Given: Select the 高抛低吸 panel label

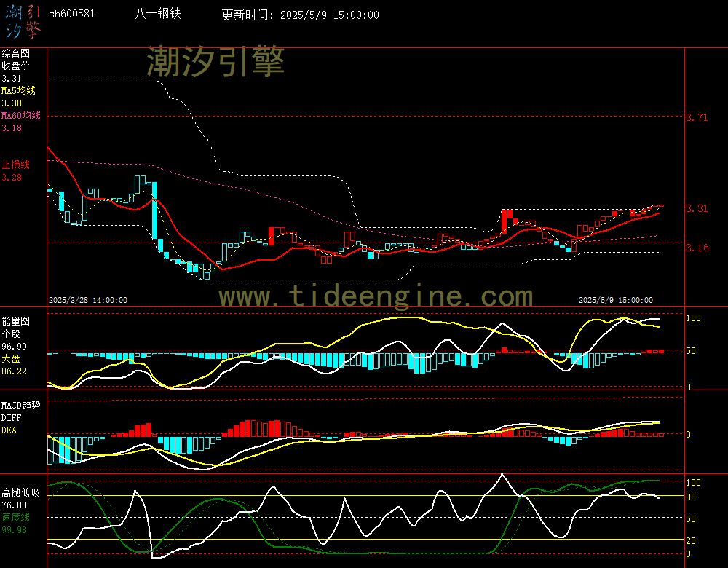Looking at the screenshot, I should click(21, 493).
